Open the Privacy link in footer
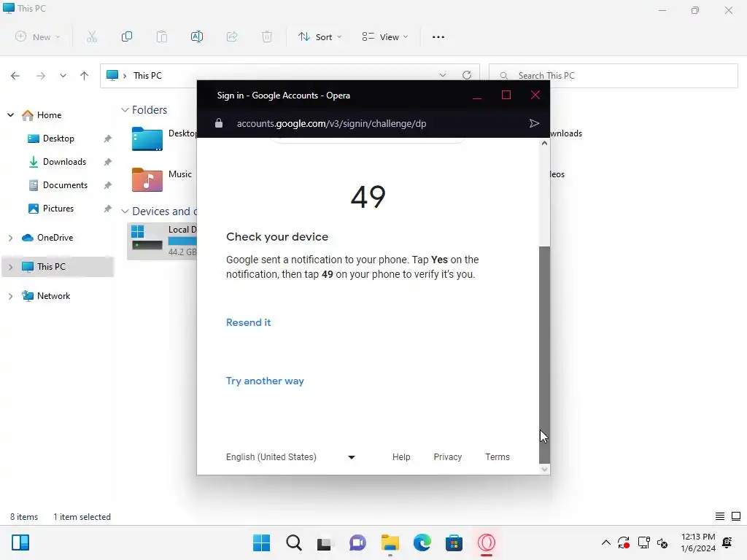747x560 pixels. [x=447, y=457]
